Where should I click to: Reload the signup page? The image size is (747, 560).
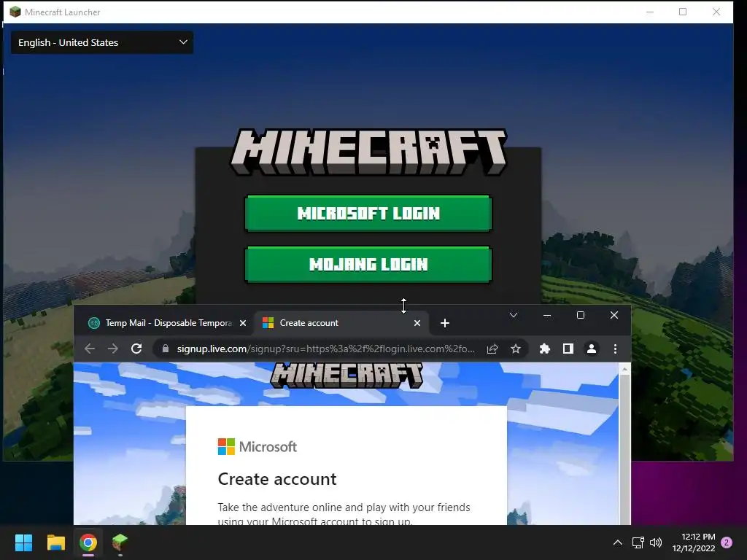click(x=136, y=349)
